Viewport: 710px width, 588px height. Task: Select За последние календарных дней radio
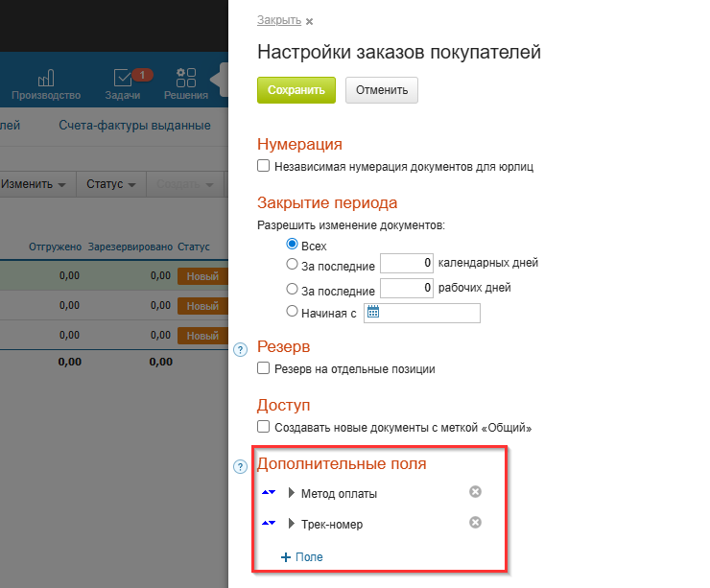(292, 264)
